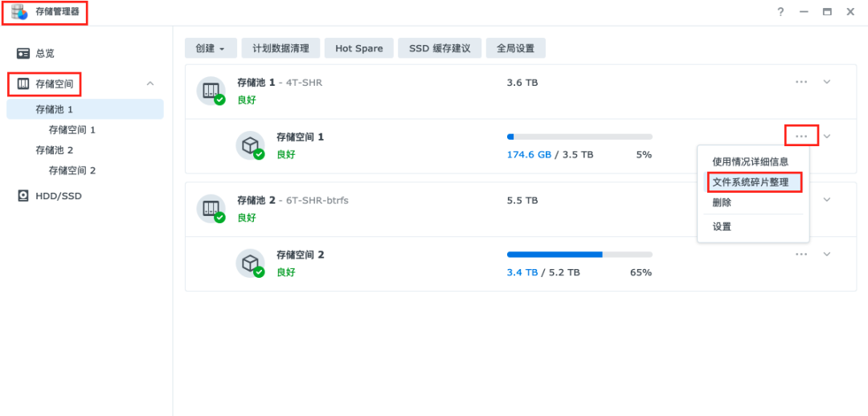Click the 存储池 1 pool status icon
The image size is (868, 416).
coord(210,91)
